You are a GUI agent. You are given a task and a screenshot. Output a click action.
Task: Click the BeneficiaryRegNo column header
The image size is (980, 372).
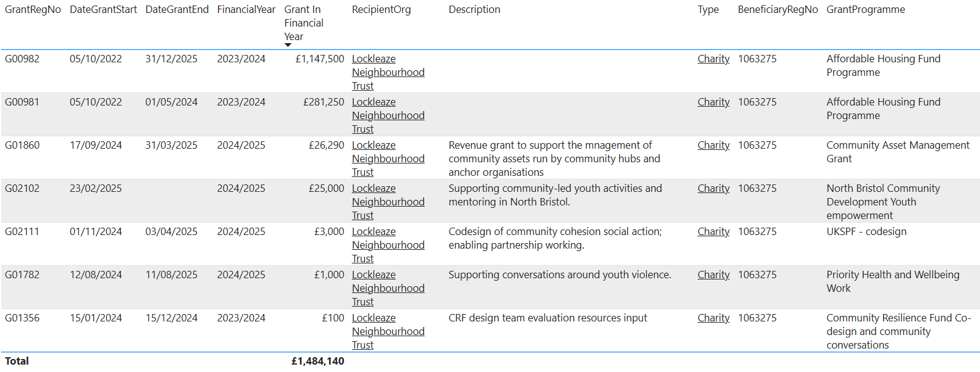(777, 10)
